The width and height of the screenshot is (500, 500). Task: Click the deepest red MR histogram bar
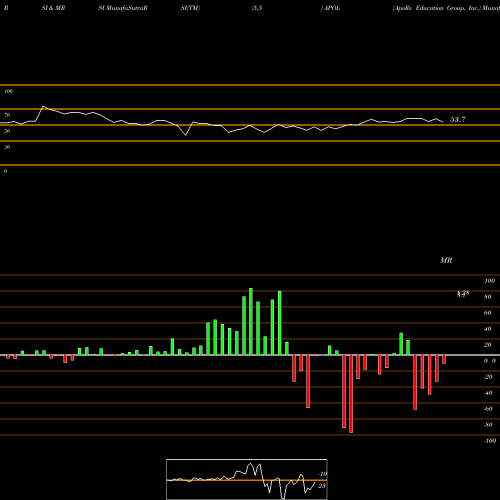(351, 394)
